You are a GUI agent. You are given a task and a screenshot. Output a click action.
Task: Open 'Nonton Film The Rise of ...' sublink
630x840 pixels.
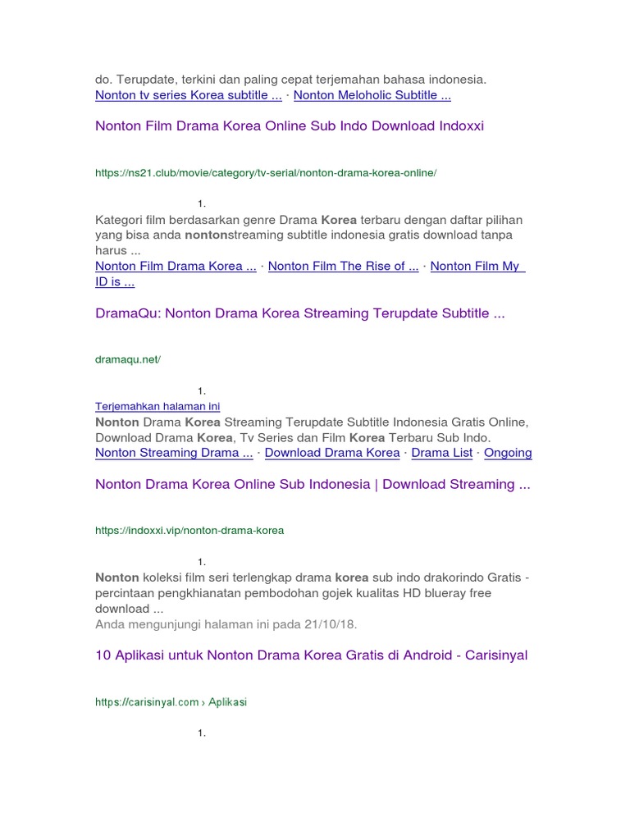[x=344, y=267]
